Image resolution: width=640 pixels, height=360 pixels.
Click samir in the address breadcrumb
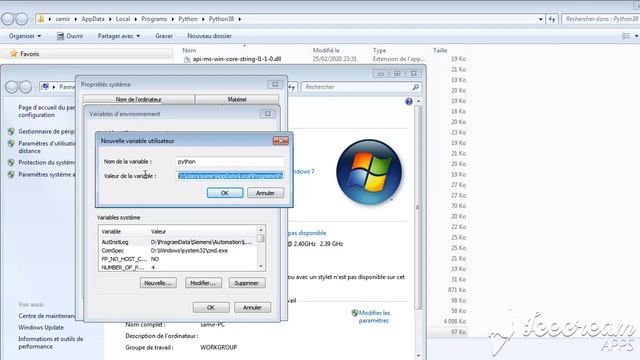point(63,19)
